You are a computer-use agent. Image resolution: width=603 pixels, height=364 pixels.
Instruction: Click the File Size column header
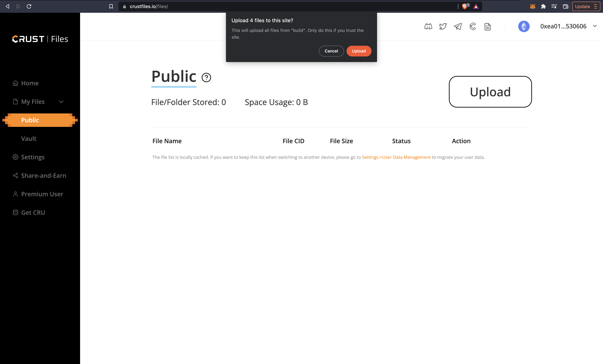[x=341, y=141]
